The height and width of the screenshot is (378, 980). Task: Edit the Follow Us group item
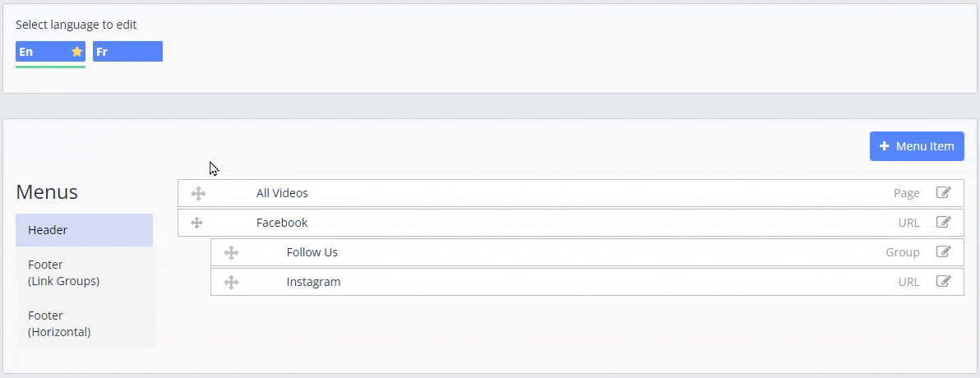click(944, 252)
